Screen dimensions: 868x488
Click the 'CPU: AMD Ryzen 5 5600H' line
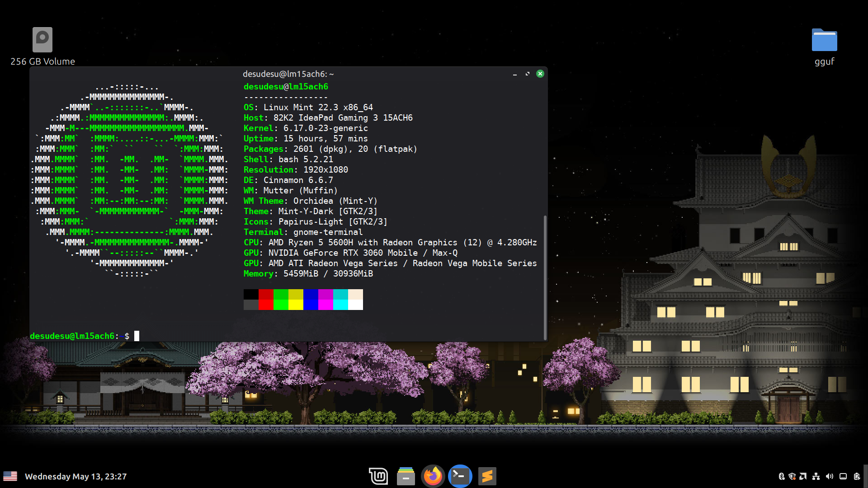[390, 242]
